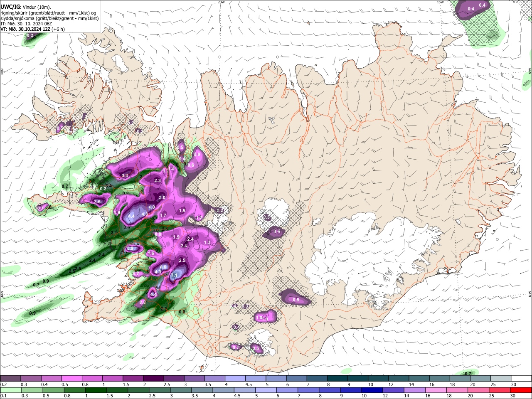The image size is (532, 399).
Task: Click the "2.3" value label on the map
Action: point(158,181)
